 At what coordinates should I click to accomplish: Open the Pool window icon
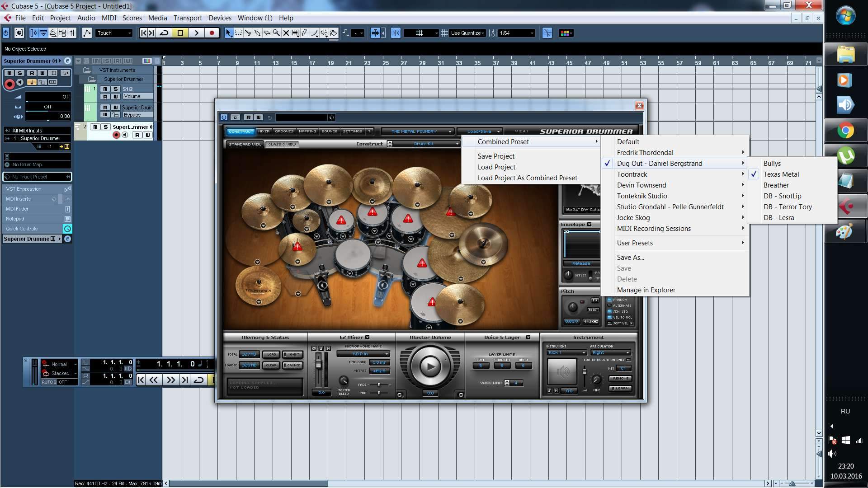(x=62, y=33)
